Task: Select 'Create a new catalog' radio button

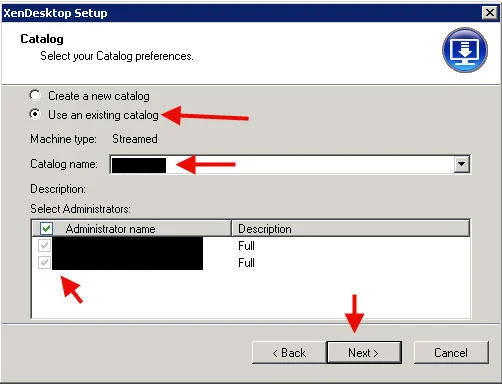Action: click(x=35, y=96)
